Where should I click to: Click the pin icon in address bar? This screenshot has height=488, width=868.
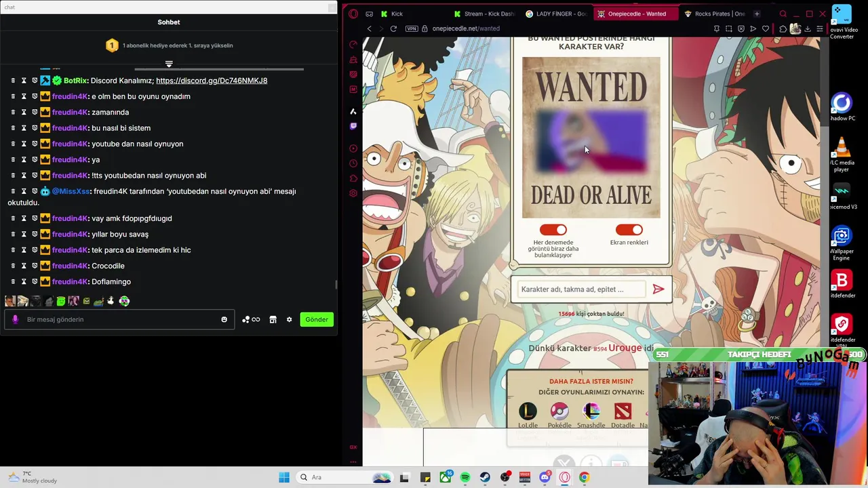(716, 28)
